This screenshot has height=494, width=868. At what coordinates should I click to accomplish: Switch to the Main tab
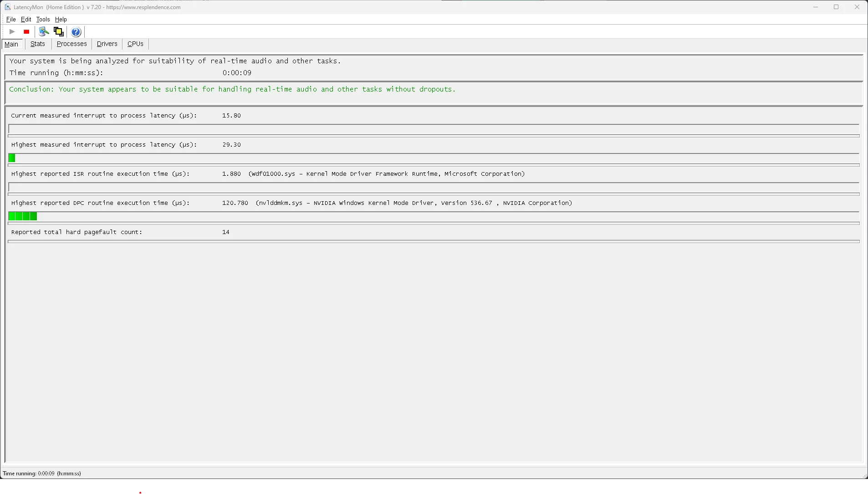[12, 44]
